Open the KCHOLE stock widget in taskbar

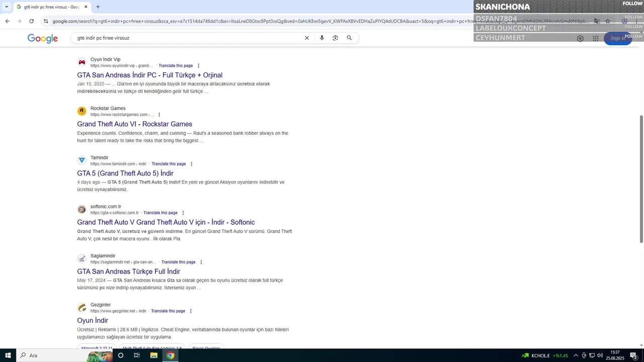point(545,355)
